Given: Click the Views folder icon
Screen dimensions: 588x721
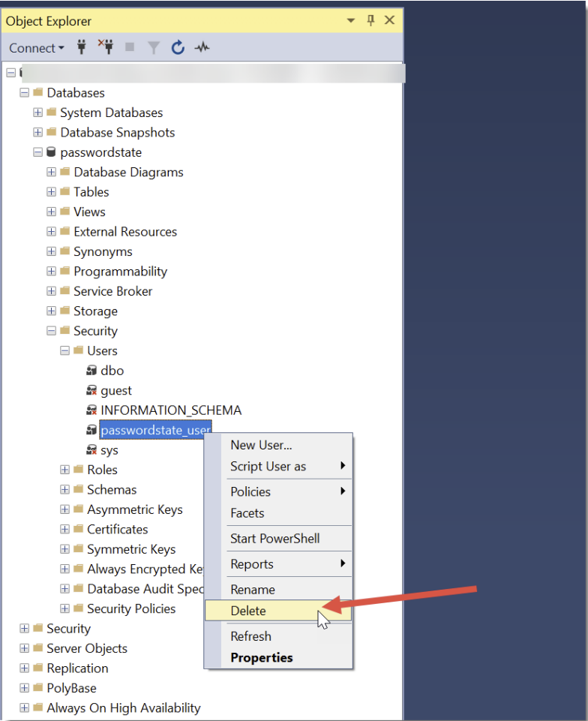Looking at the screenshot, I should (64, 212).
